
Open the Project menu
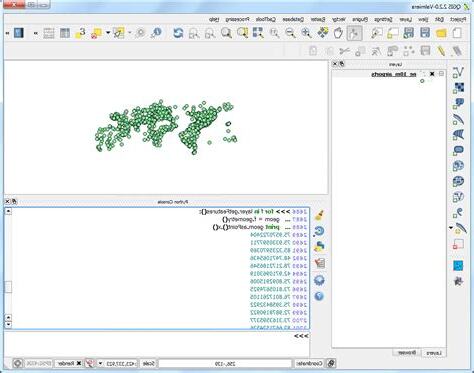tap(458, 20)
